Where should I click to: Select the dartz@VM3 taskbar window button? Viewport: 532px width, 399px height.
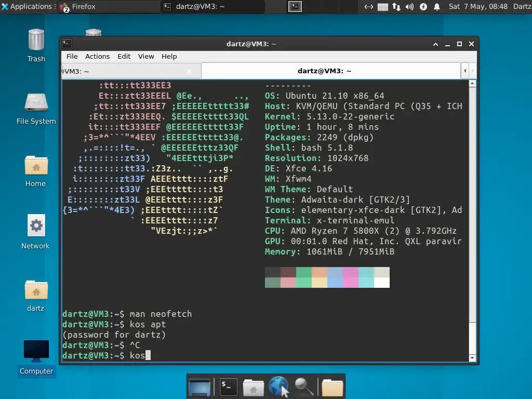click(x=212, y=6)
